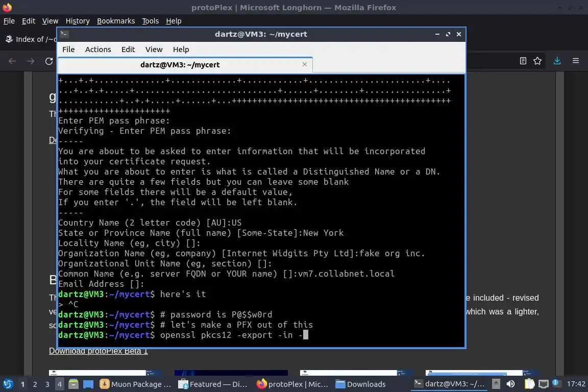The height and width of the screenshot is (392, 588).
Task: Click the terminal icon in terminal title bar
Action: (64, 34)
